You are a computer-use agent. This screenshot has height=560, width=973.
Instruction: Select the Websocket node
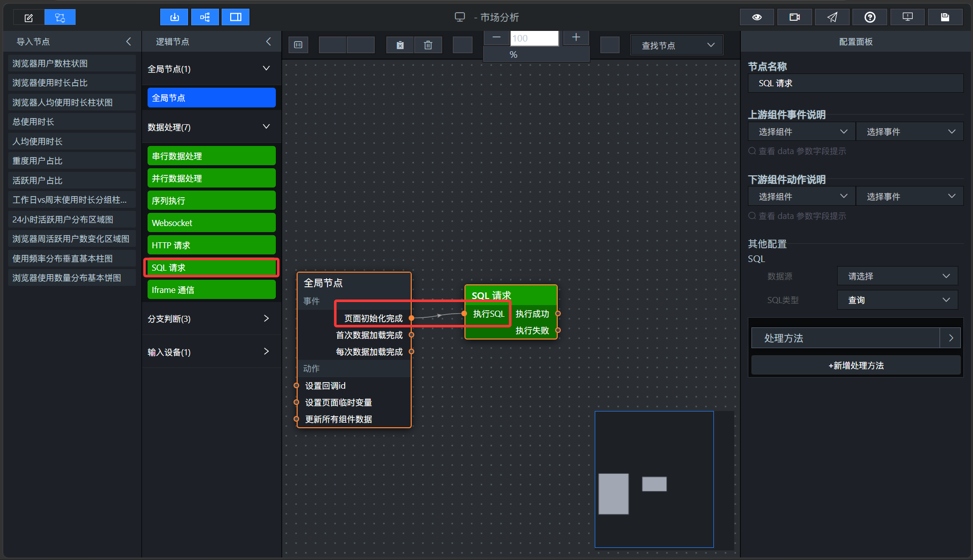[211, 223]
